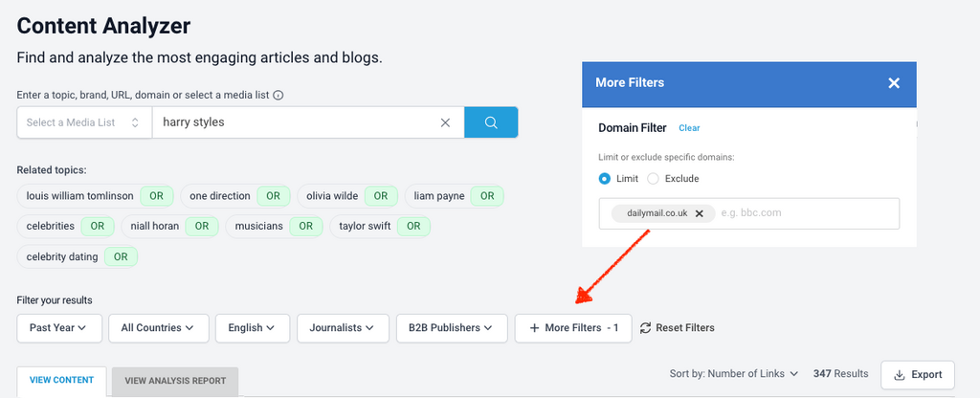Toggle OR on one direction topic
The width and height of the screenshot is (980, 398).
pyautogui.click(x=273, y=196)
